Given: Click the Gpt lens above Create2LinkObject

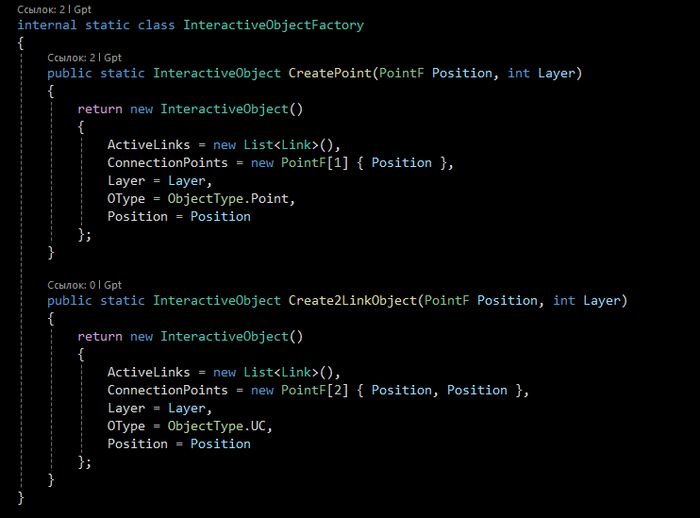Looking at the screenshot, I should (113, 285).
